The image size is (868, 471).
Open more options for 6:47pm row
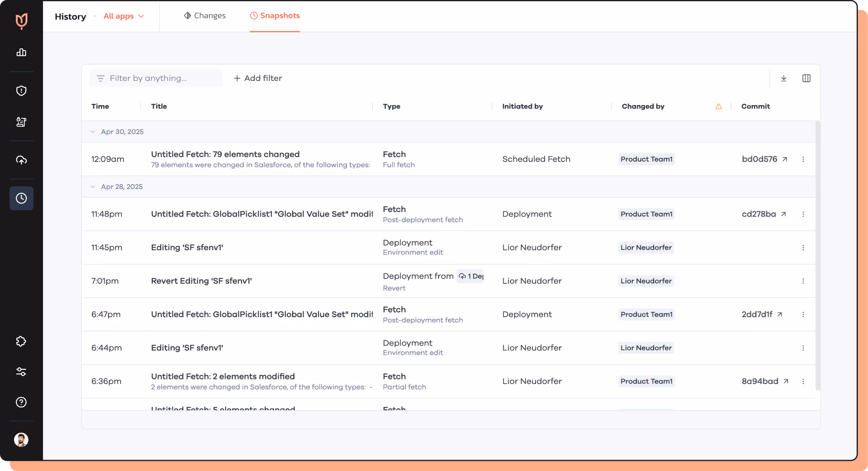point(803,314)
